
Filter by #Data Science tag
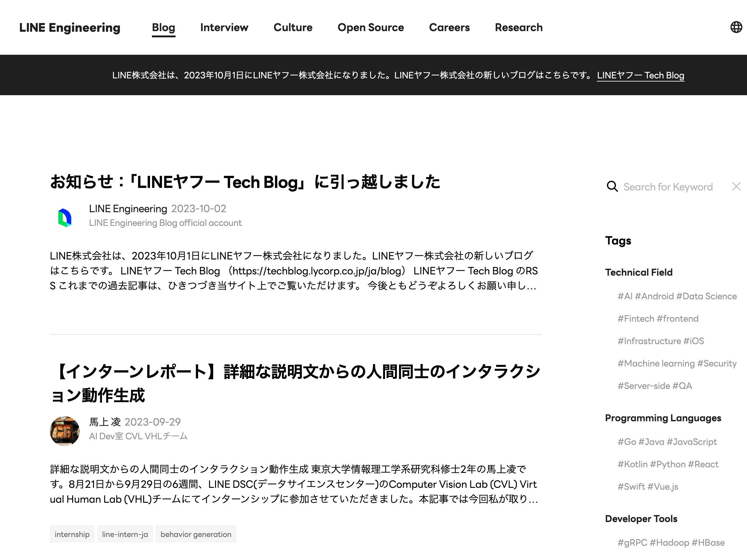tap(707, 296)
